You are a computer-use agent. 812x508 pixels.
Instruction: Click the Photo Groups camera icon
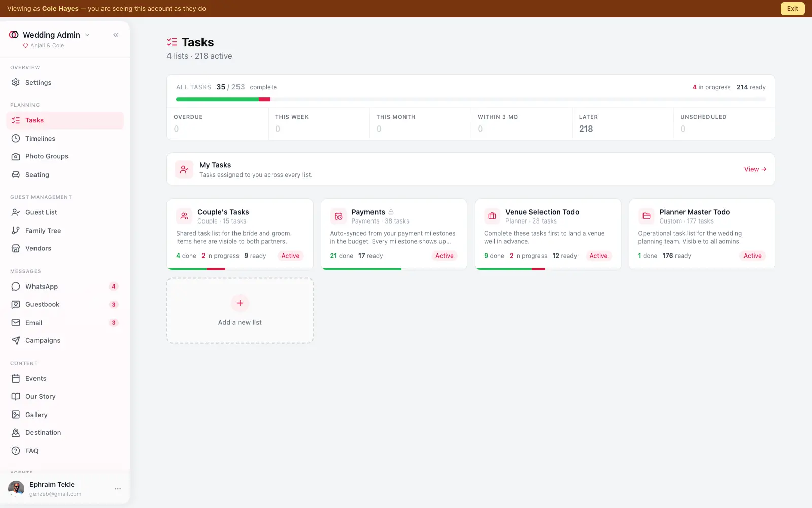click(x=16, y=156)
